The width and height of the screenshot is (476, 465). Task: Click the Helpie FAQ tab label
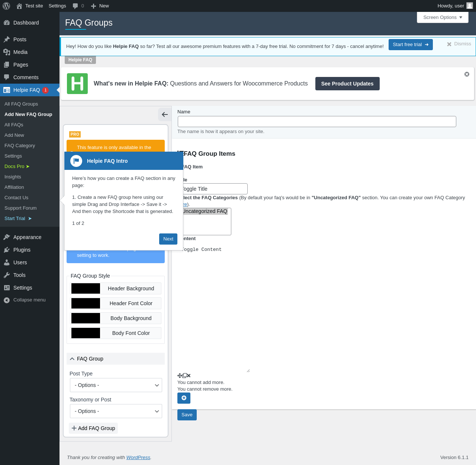click(x=80, y=60)
